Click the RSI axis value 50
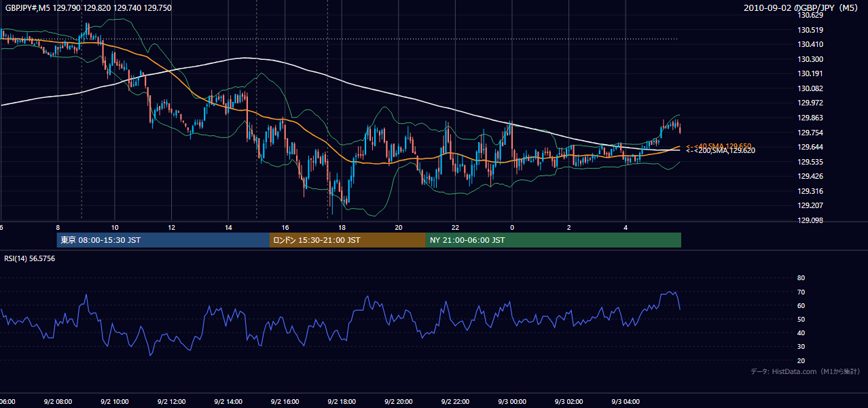Screen dimensions: 868x408 [x=801, y=319]
